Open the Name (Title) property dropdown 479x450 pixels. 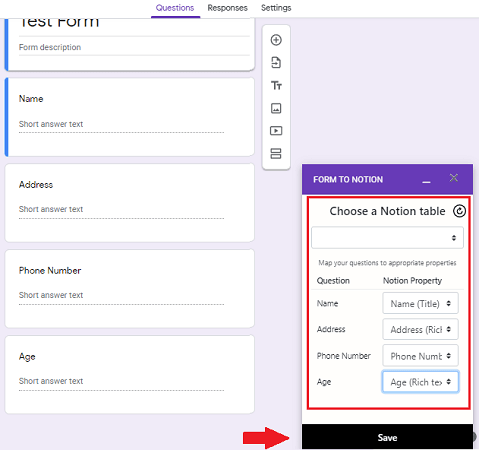[420, 303]
